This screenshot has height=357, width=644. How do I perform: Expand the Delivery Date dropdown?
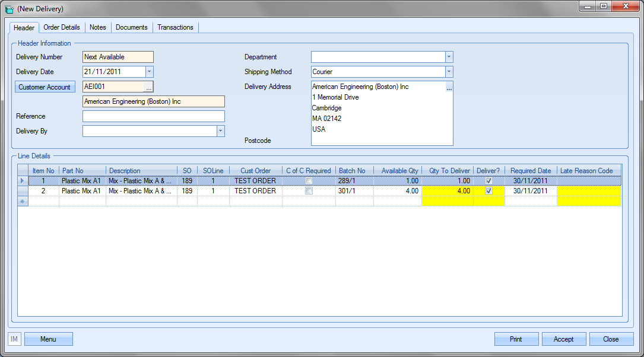(149, 72)
